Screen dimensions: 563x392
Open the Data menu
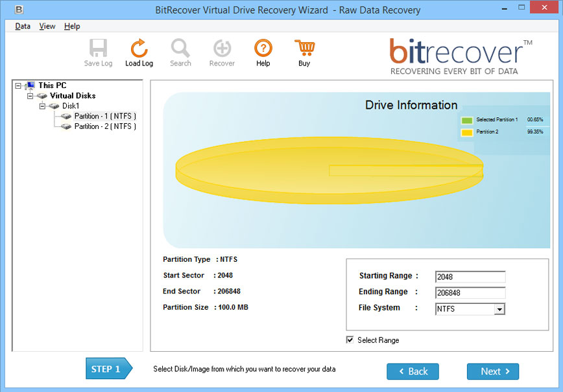[22, 26]
